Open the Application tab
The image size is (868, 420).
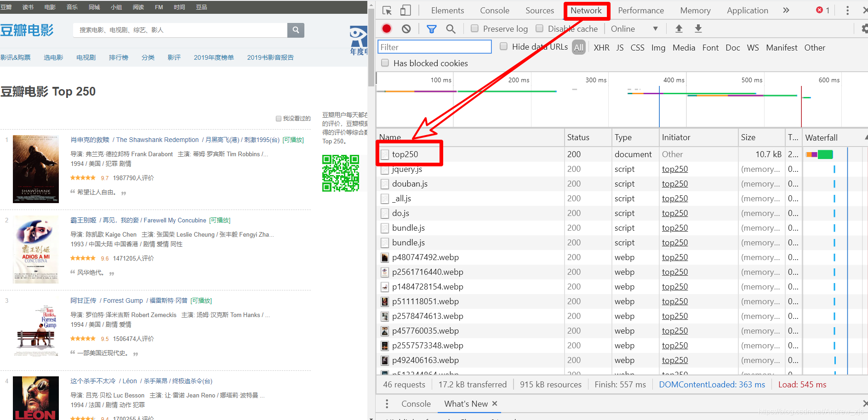pyautogui.click(x=748, y=11)
